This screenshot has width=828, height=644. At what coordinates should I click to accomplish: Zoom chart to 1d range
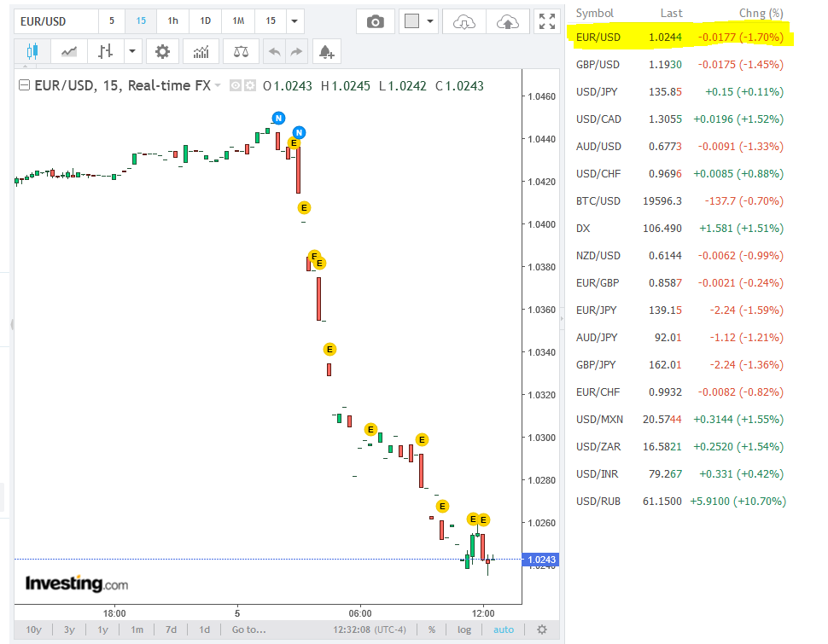[204, 629]
